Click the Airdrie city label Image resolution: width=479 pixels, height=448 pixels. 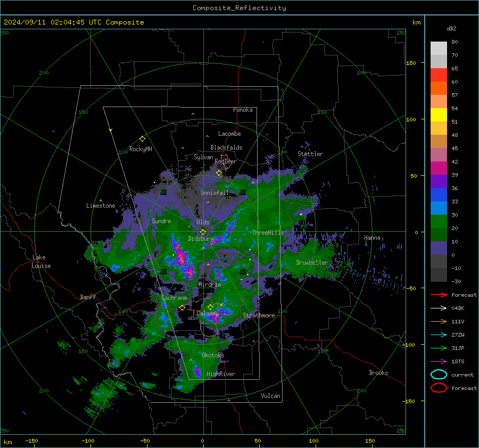210,284
